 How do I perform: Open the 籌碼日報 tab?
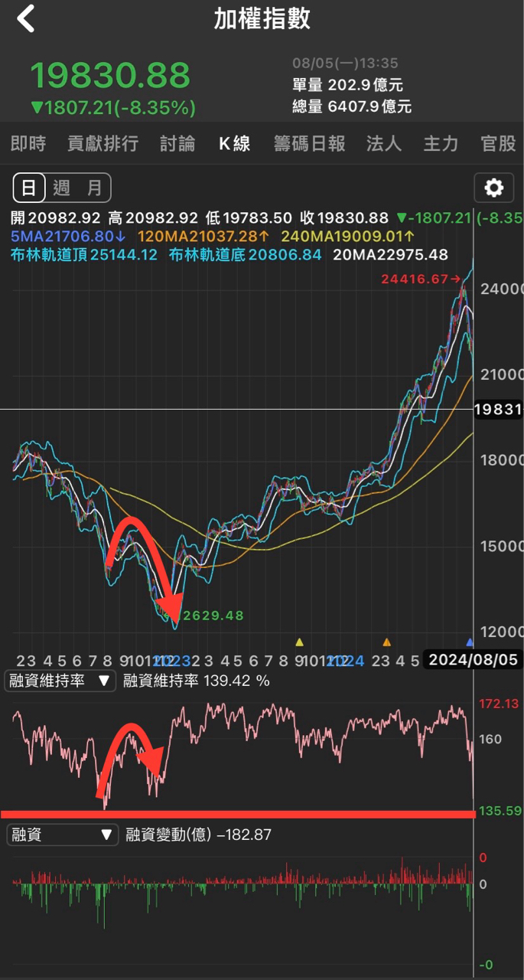(x=309, y=143)
